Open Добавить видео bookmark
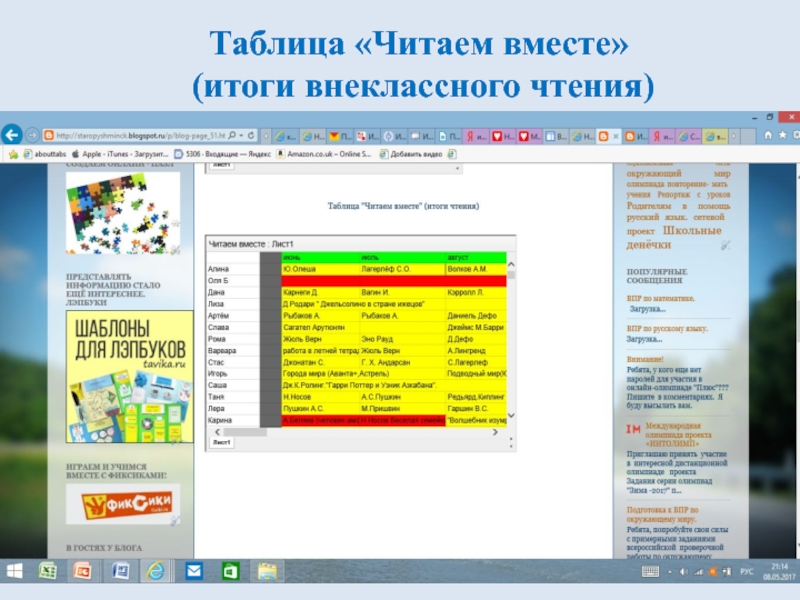Viewport: 800px width, 600px height. pyautogui.click(x=411, y=154)
